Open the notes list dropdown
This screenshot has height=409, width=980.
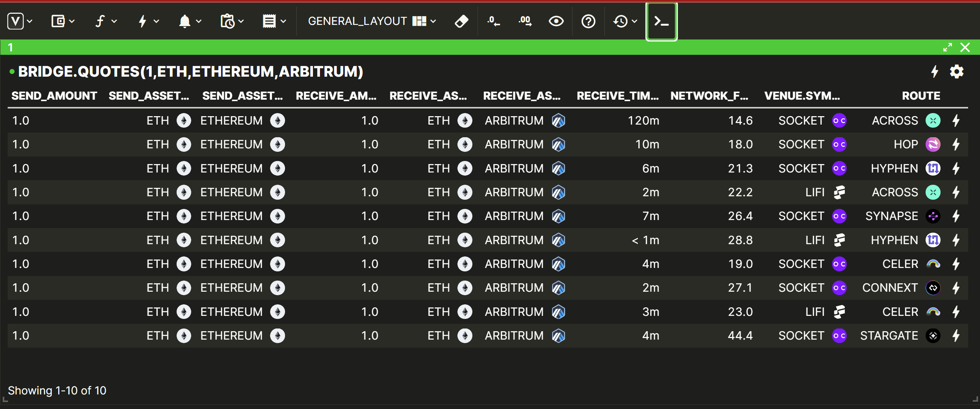coord(274,21)
